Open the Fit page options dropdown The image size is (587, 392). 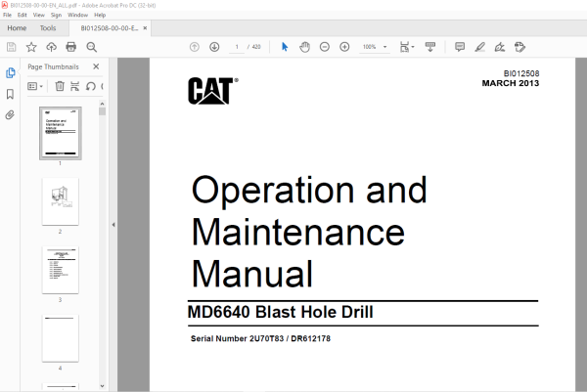407,47
